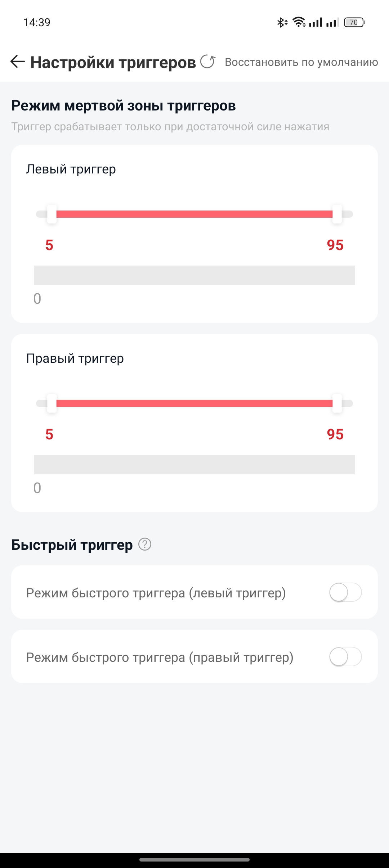Viewport: 389px width, 868px height.
Task: Click the gray pressure bar under Правый триггер
Action: (x=194, y=465)
